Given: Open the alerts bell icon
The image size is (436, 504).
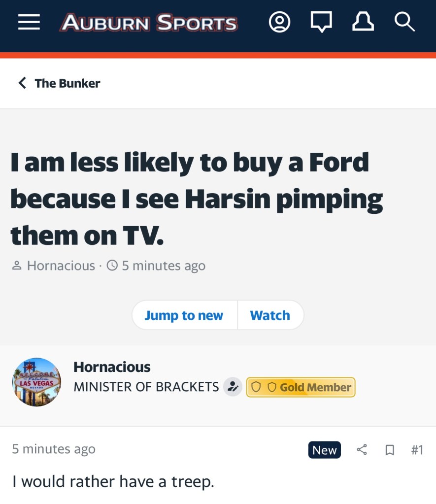Looking at the screenshot, I should [x=363, y=22].
